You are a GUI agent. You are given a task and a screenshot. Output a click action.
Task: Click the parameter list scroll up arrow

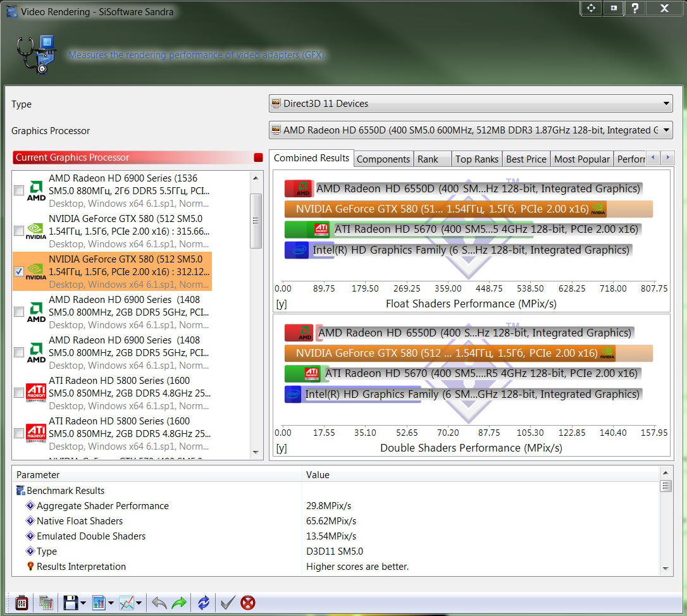665,472
